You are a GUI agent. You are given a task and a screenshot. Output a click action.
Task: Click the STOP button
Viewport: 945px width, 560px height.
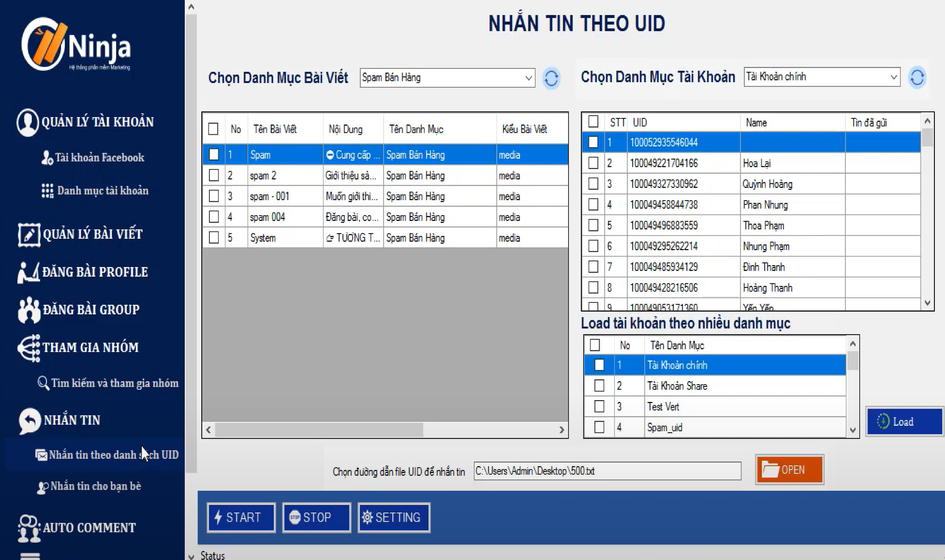tap(317, 517)
